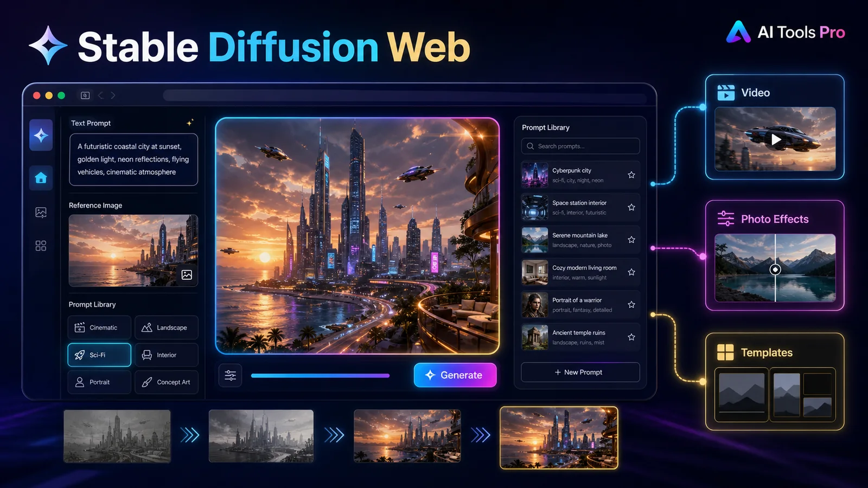Click the Photo Effects sliders icon
Screen dimensions: 868x488
click(x=726, y=219)
